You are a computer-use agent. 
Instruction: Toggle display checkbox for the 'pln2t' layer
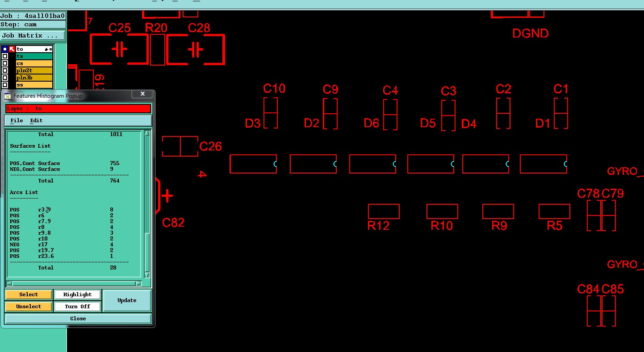[x=5, y=70]
